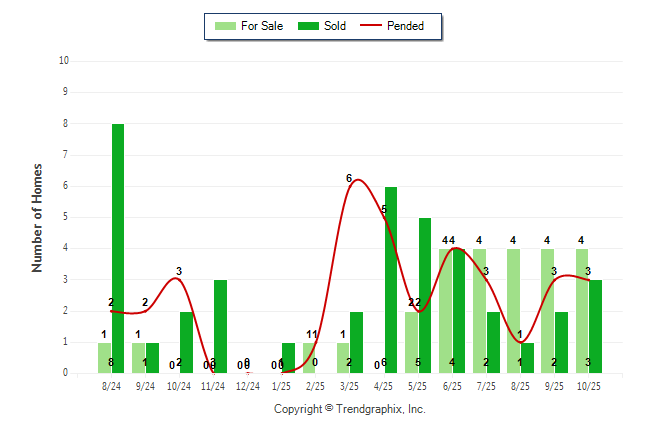646x434 pixels.
Task: Select the Sold bar for 10/24
Action: [186, 342]
